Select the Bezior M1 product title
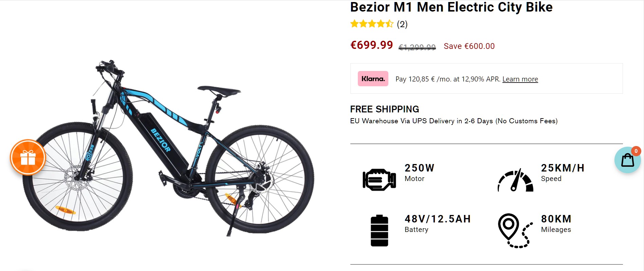Viewport: 644px width, 271px height. click(x=451, y=7)
